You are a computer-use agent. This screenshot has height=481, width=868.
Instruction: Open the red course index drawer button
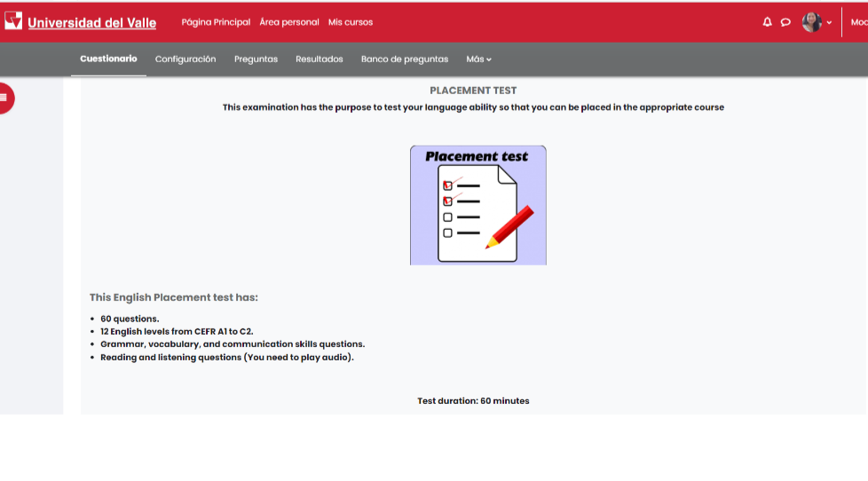click(4, 98)
